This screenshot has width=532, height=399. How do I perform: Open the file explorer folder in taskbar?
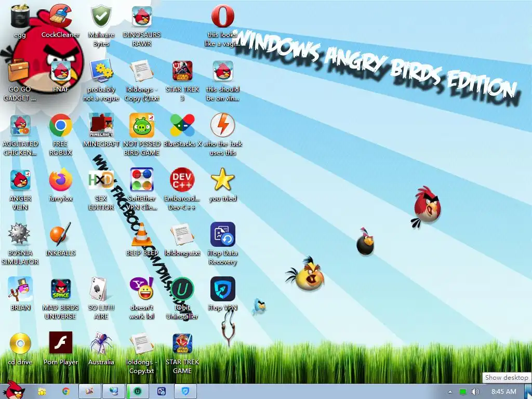click(x=42, y=392)
